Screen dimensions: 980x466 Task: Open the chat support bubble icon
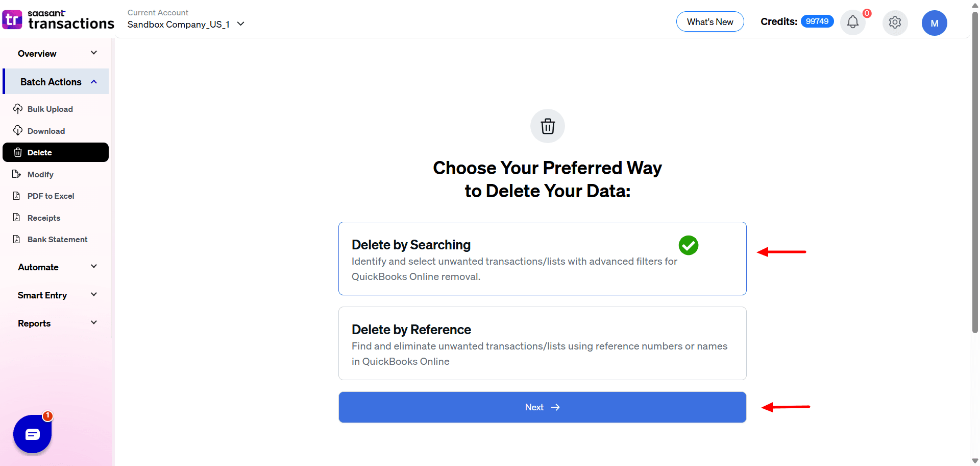click(x=33, y=434)
